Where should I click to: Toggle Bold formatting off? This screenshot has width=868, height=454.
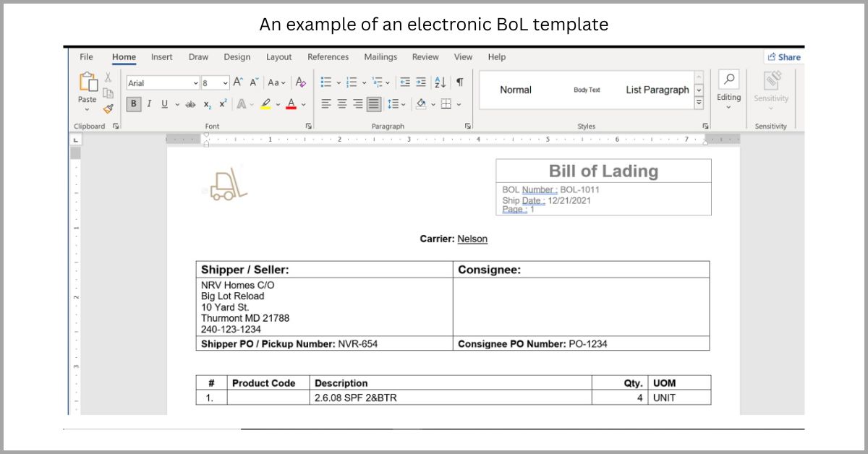click(x=133, y=104)
